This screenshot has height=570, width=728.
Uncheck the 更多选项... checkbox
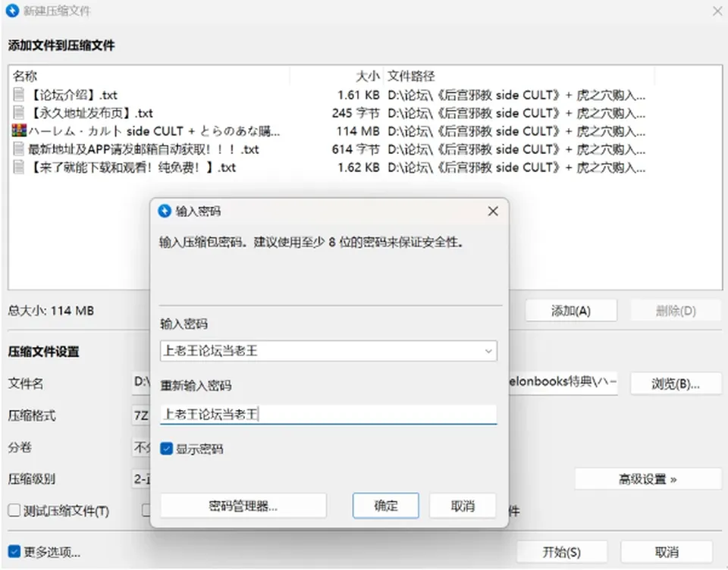click(x=14, y=552)
